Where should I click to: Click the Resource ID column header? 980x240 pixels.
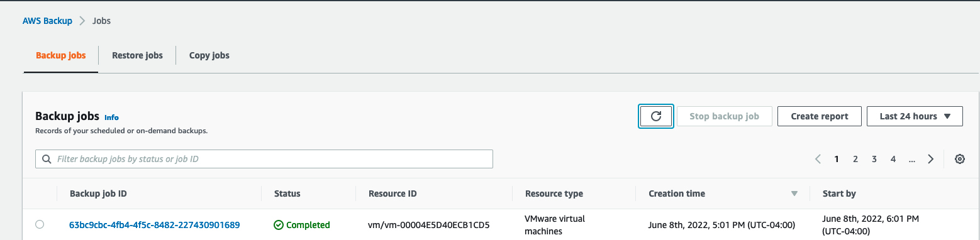[x=393, y=194]
